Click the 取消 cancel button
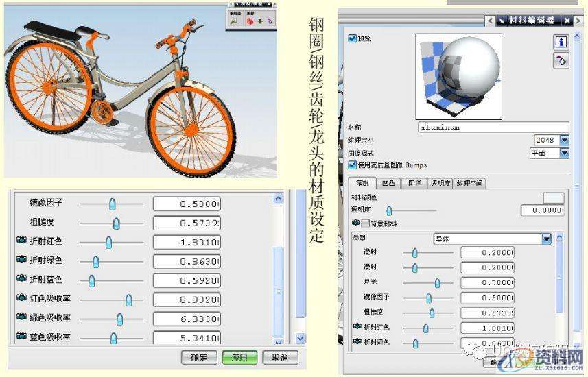Viewport: 588px width, 377px height. [280, 357]
